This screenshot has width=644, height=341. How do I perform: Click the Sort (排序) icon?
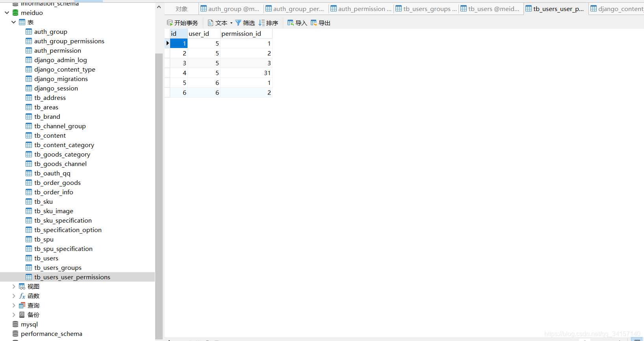tap(262, 23)
